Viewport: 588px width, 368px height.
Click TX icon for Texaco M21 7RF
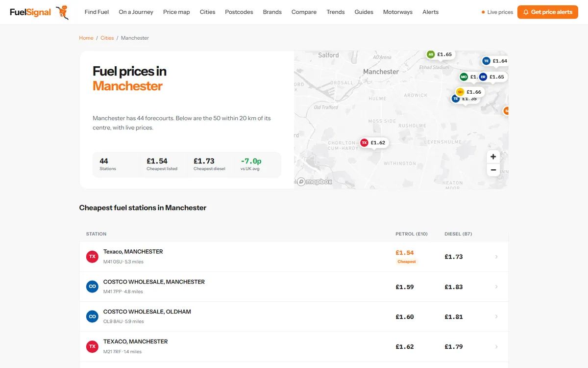click(x=92, y=346)
